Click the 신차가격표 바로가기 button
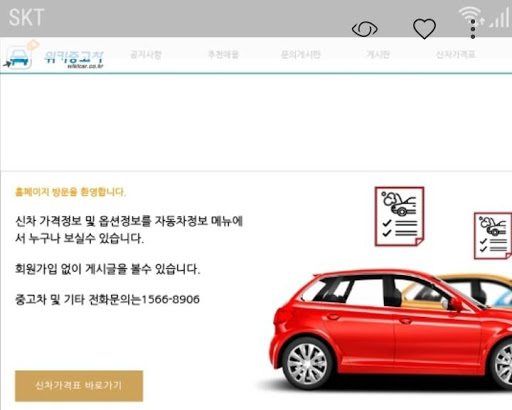 point(79,386)
